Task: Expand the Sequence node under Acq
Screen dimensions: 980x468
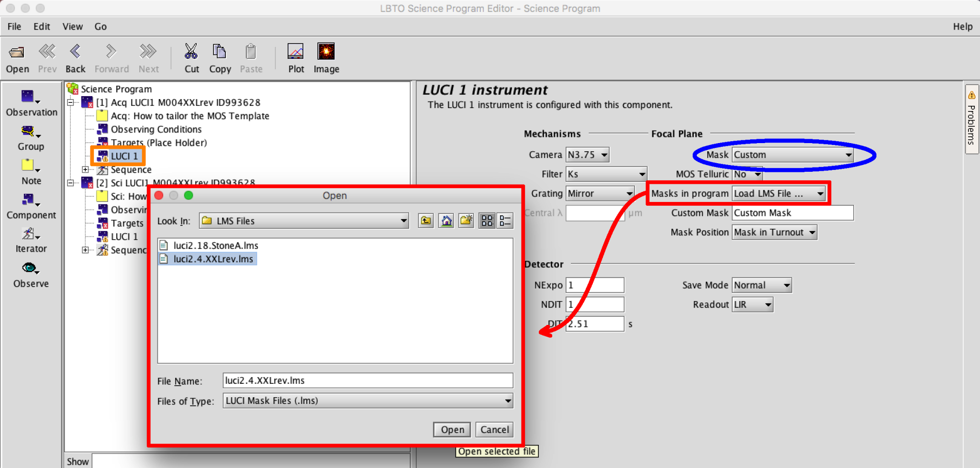Action: (85, 169)
